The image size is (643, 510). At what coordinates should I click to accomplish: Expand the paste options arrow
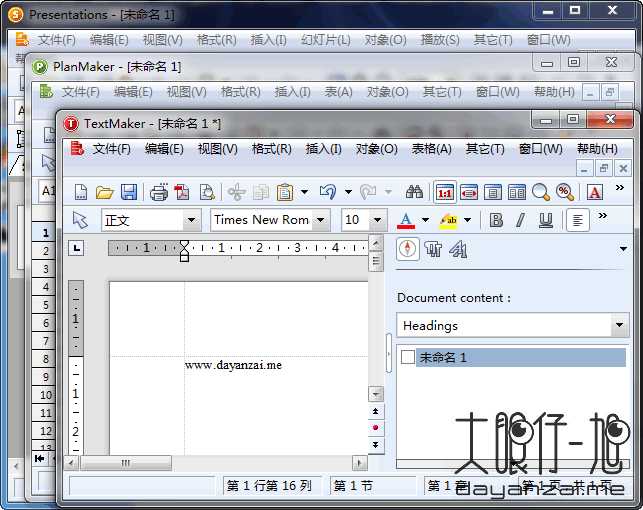click(x=304, y=191)
